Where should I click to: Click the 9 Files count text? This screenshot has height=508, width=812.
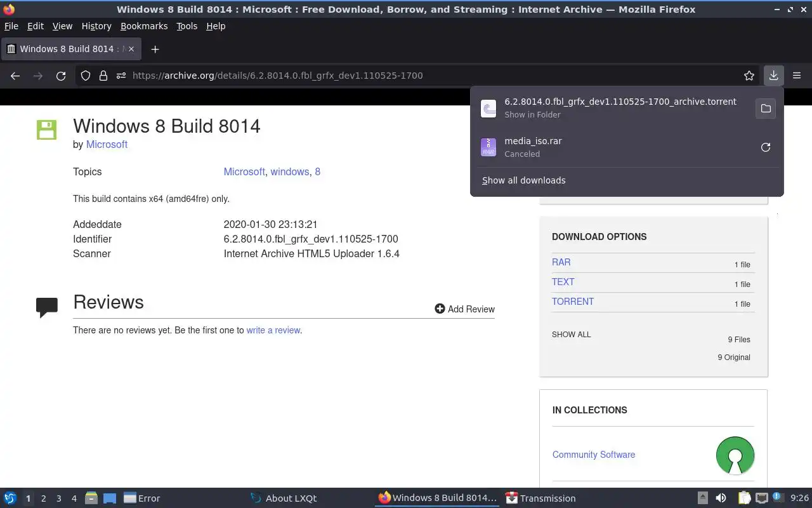[739, 340]
